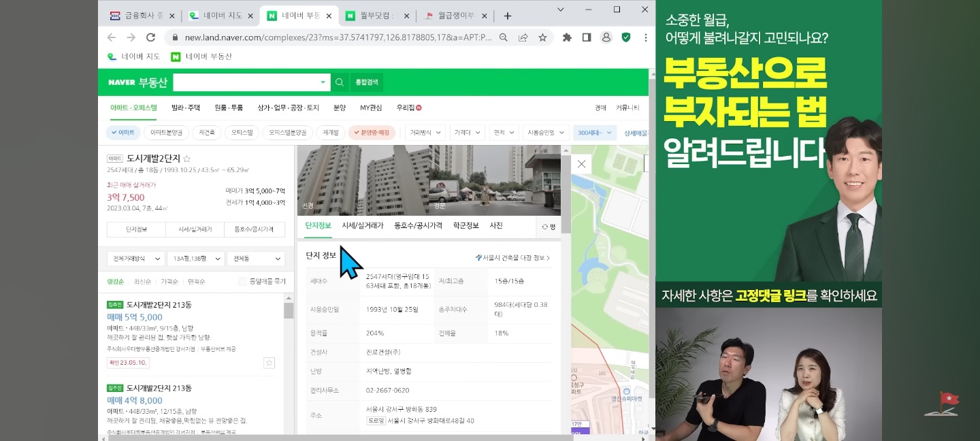This screenshot has width=980, height=441.
Task: Switch to 시세/실거래가 tab in detail panel
Action: pos(362,225)
